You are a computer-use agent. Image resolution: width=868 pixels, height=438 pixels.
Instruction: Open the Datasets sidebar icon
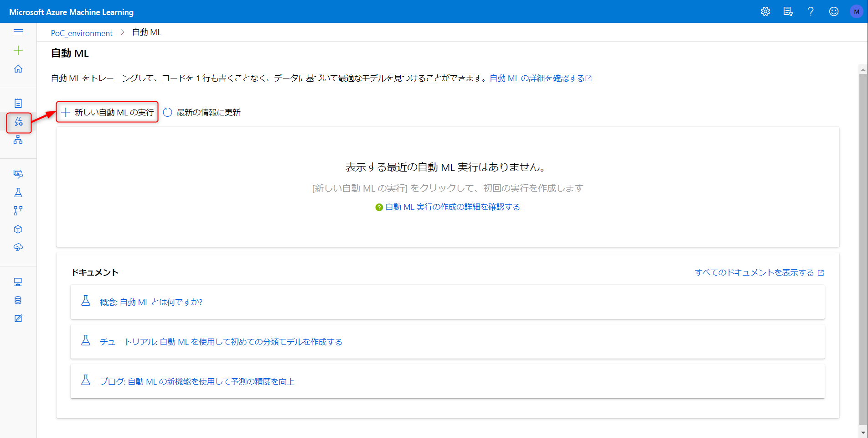18,174
